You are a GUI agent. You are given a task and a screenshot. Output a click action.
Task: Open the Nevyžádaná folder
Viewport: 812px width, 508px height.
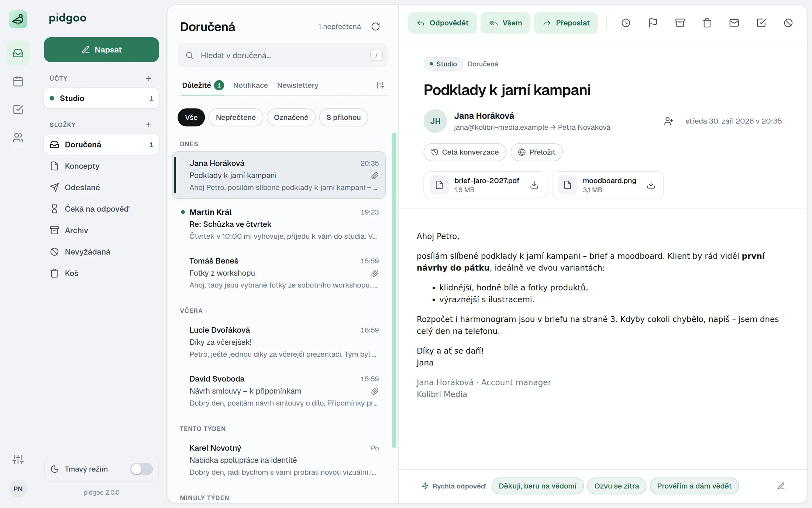[x=101, y=252]
